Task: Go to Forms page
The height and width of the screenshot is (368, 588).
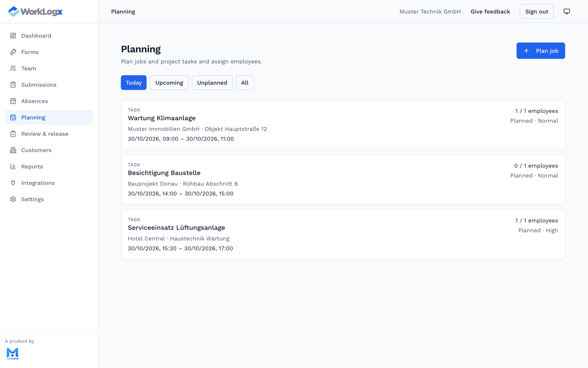Action: pyautogui.click(x=49, y=52)
